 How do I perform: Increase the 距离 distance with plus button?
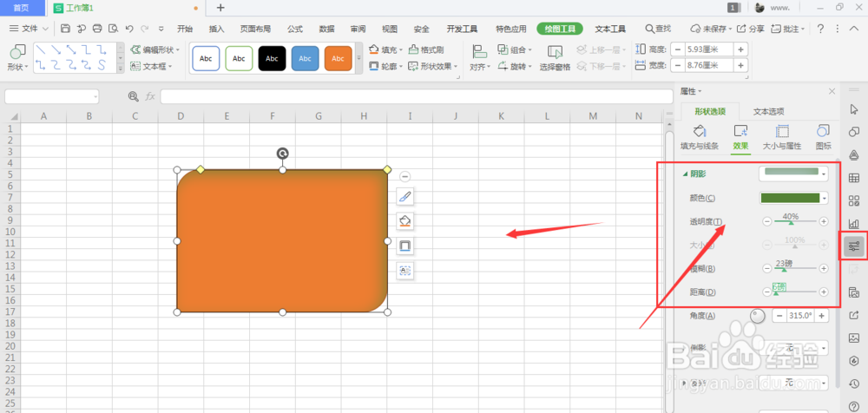(824, 292)
